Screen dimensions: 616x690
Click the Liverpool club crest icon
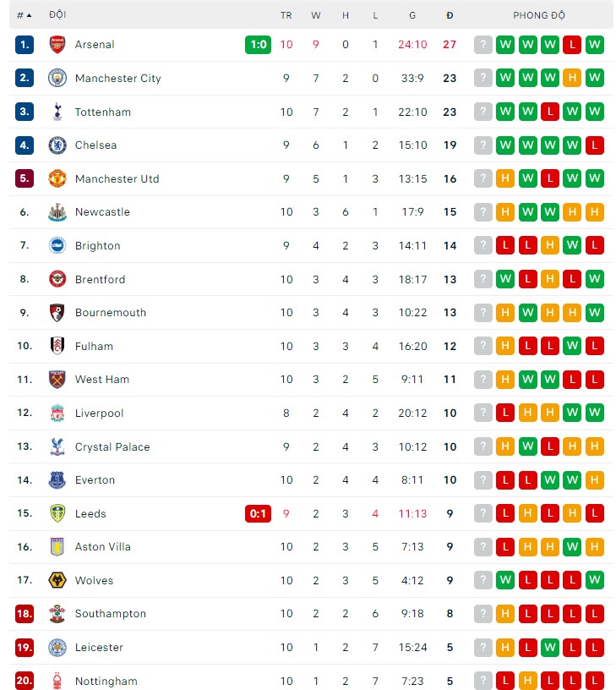(x=57, y=413)
